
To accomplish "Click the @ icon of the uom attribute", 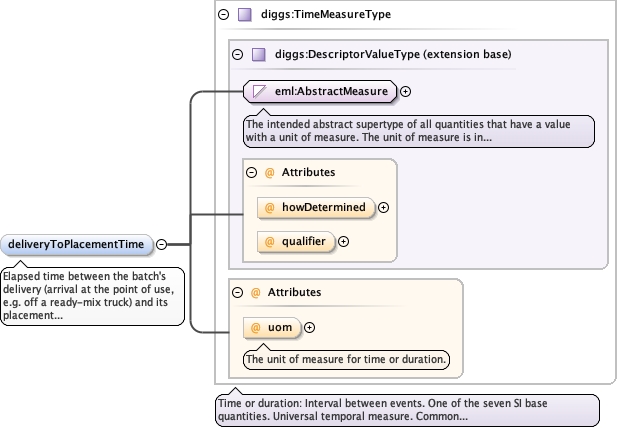I will coord(255,328).
